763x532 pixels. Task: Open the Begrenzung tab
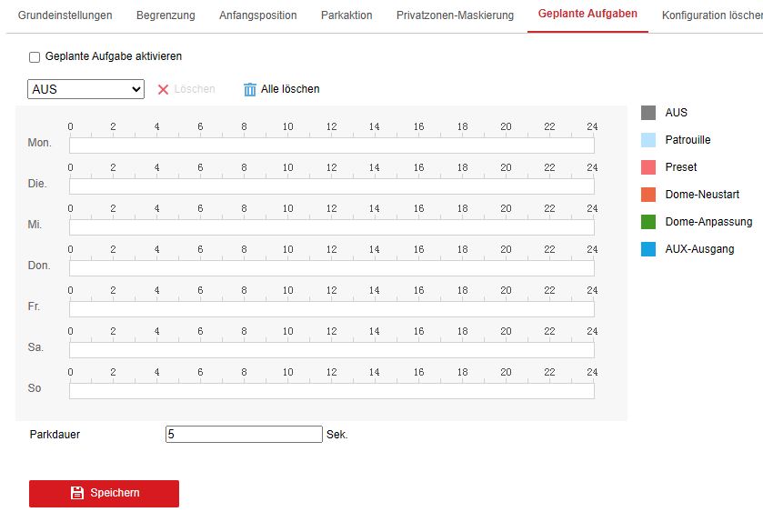pyautogui.click(x=166, y=15)
